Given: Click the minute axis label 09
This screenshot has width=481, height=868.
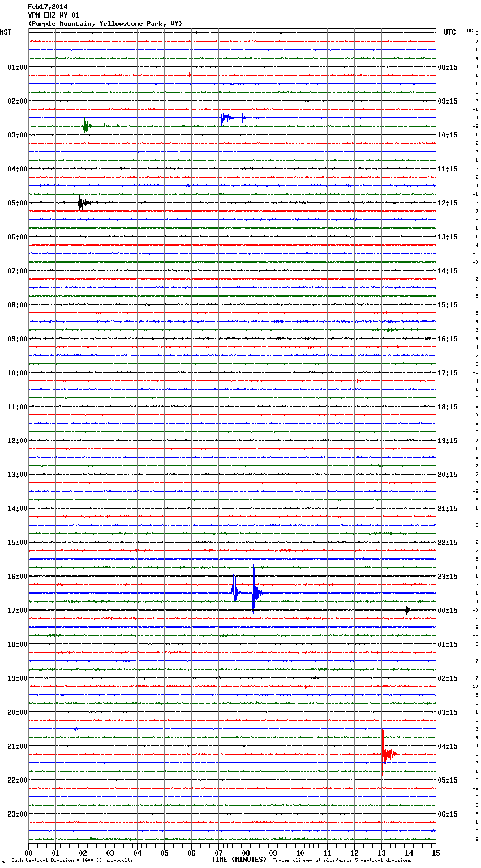Looking at the screenshot, I should pyautogui.click(x=273, y=853).
